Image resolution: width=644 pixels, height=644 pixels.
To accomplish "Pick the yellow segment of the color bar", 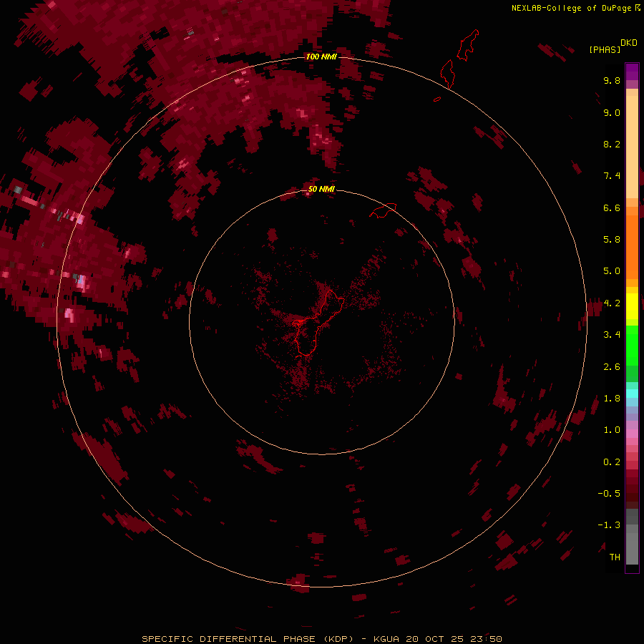I will [x=632, y=306].
